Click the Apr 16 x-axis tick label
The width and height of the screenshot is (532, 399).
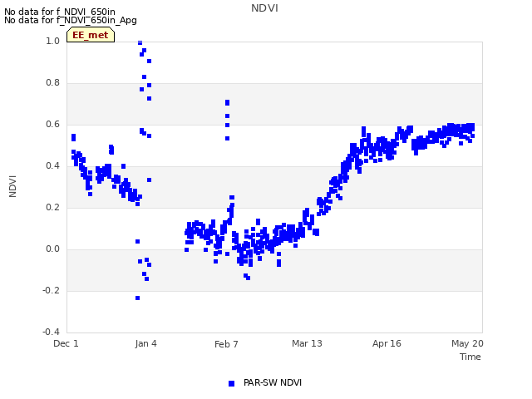pos(387,343)
